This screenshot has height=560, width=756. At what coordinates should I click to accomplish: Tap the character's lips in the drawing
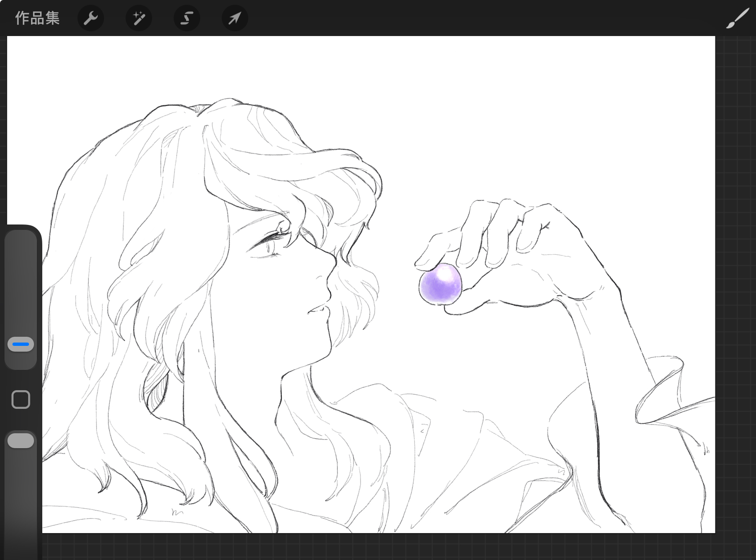(318, 309)
